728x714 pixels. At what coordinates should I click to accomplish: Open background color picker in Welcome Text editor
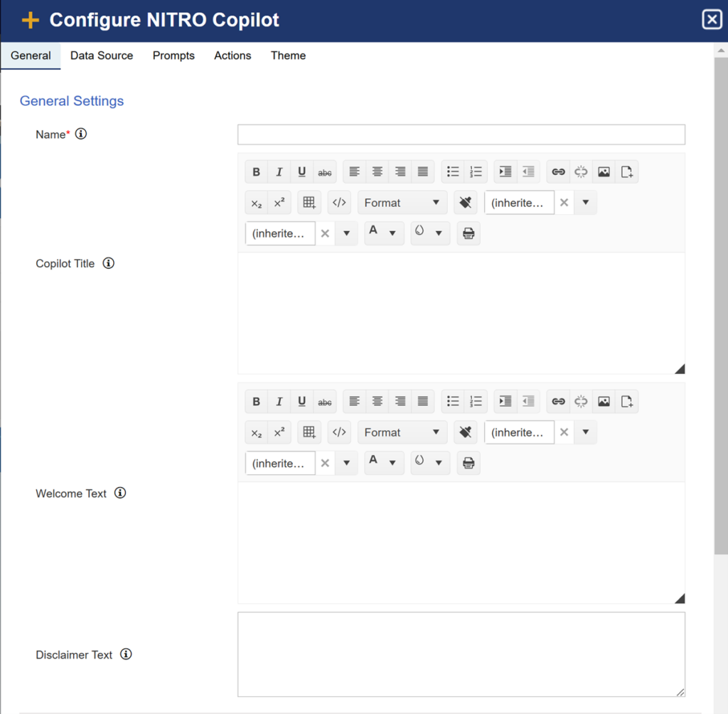click(x=429, y=463)
